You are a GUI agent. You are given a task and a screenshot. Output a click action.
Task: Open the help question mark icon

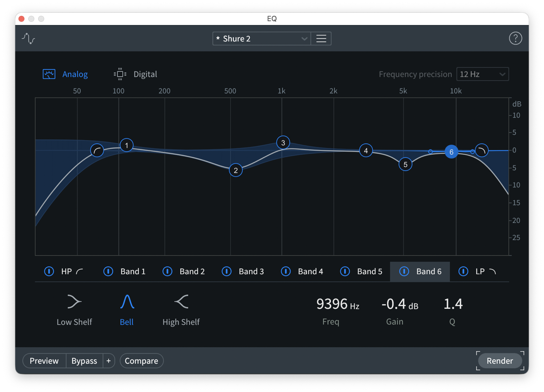coord(515,38)
